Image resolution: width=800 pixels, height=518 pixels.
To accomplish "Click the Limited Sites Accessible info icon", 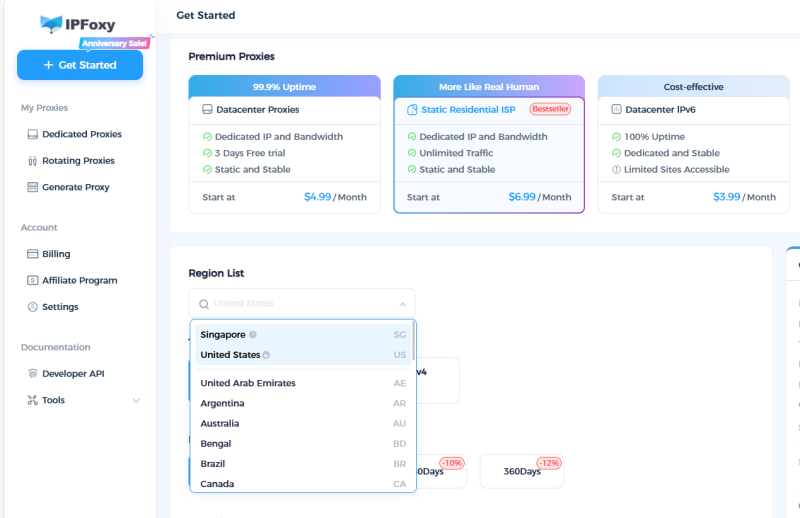I will 616,169.
